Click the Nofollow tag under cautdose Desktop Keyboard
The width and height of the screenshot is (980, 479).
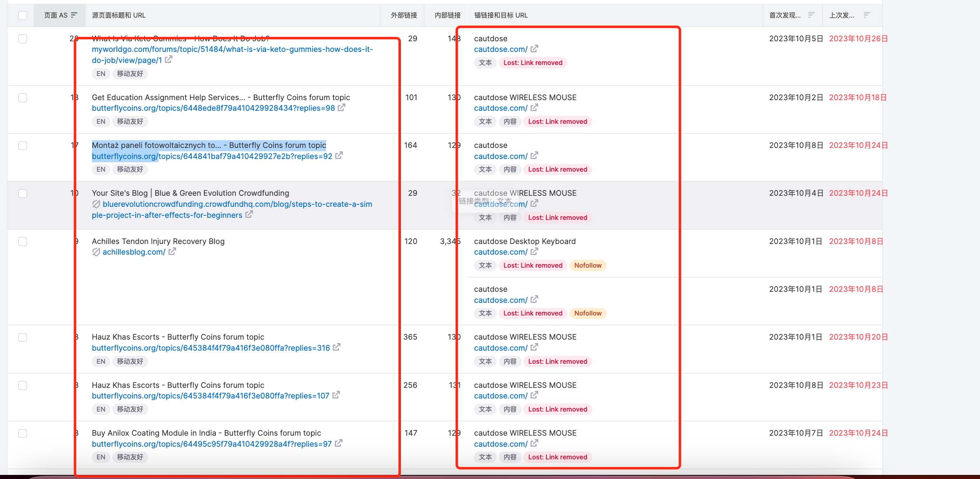(587, 265)
